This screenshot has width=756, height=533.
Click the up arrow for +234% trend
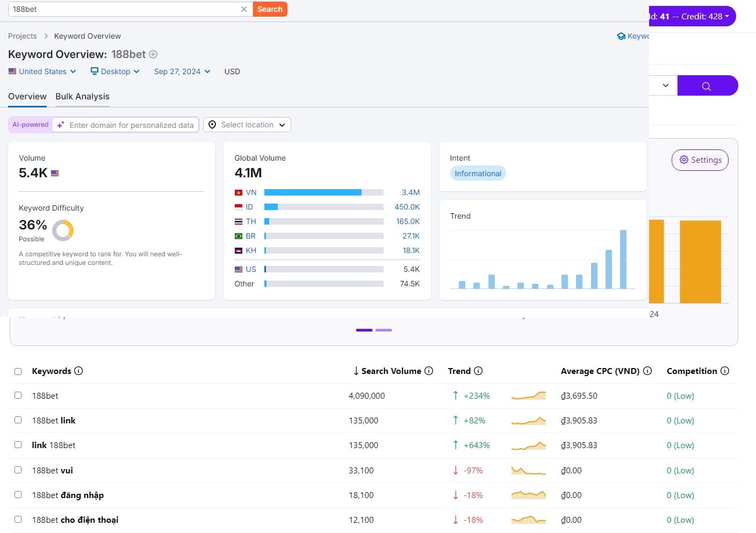pyautogui.click(x=456, y=395)
